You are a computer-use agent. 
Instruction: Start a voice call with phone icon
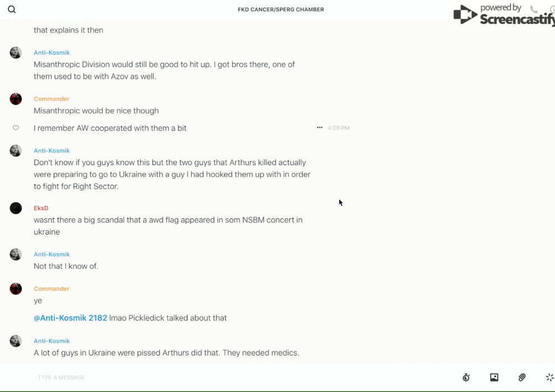pyautogui.click(x=534, y=10)
